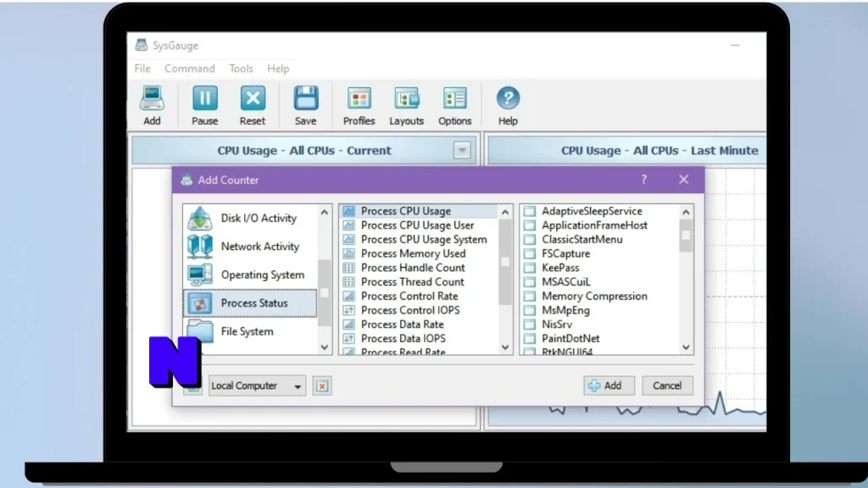Click the Process CPU Usage System icon
The width and height of the screenshot is (868, 488).
click(x=348, y=239)
